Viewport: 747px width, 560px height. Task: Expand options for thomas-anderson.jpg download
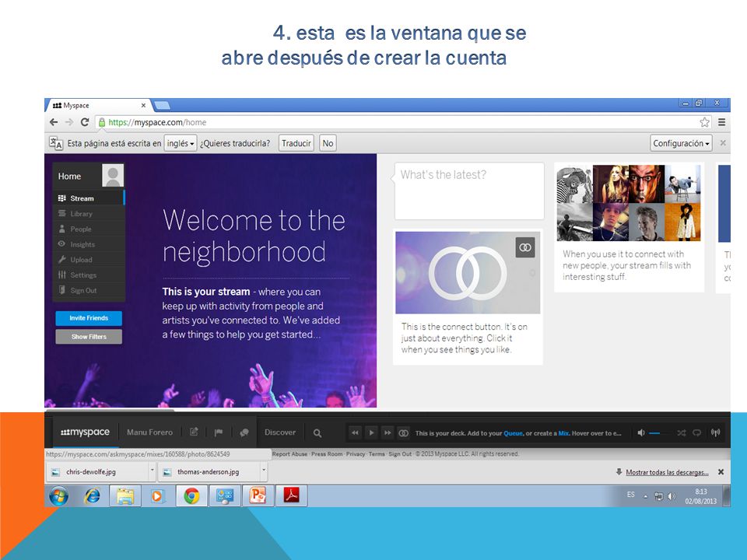(x=264, y=471)
